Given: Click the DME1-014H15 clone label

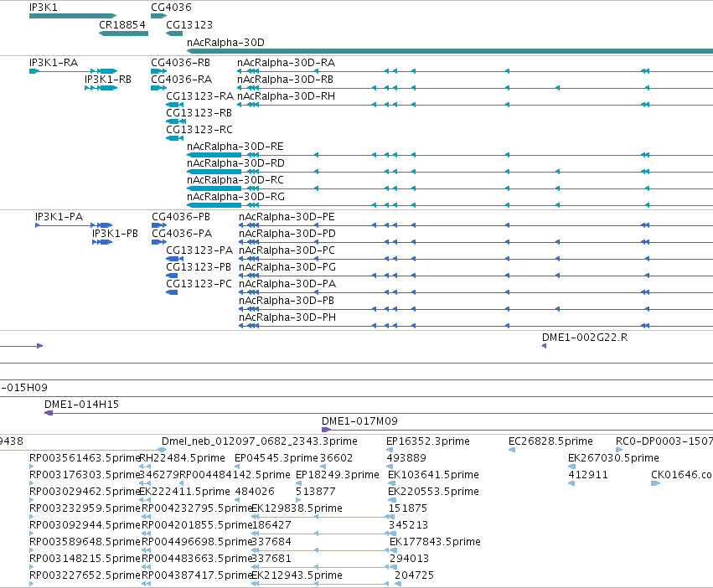Looking at the screenshot, I should point(81,405).
